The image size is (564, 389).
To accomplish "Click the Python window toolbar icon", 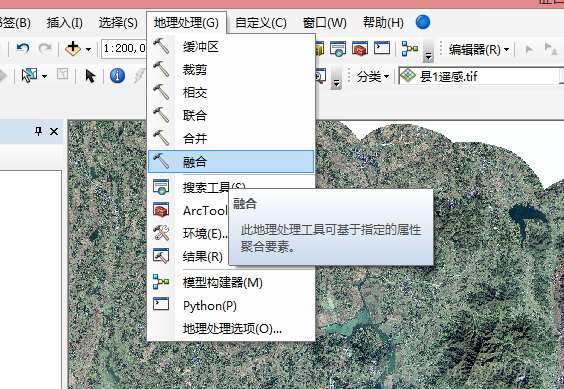I will (382, 48).
